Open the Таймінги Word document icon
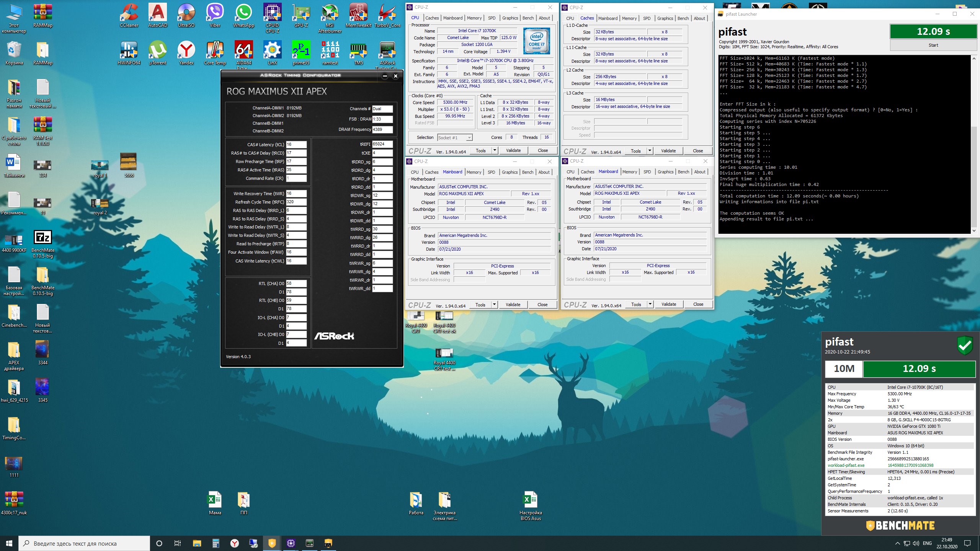 click(14, 165)
